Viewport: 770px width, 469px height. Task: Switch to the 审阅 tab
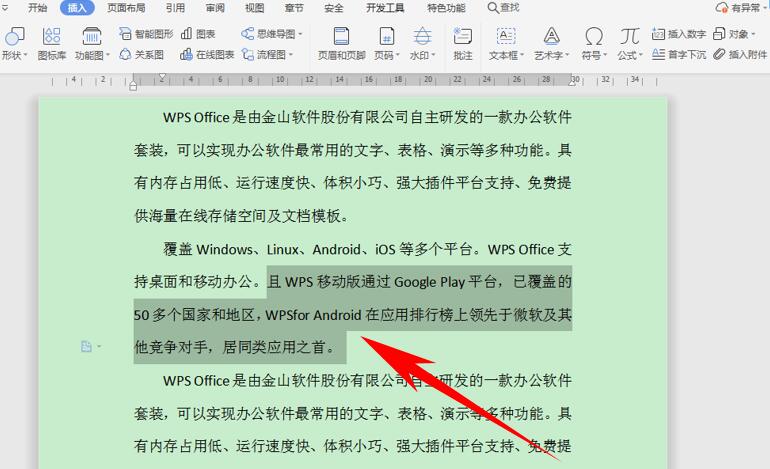coord(215,8)
